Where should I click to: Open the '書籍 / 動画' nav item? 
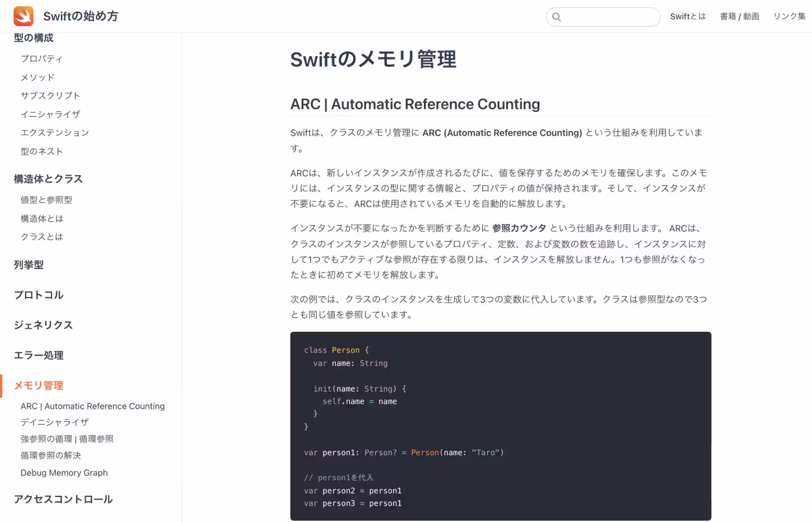pos(739,16)
